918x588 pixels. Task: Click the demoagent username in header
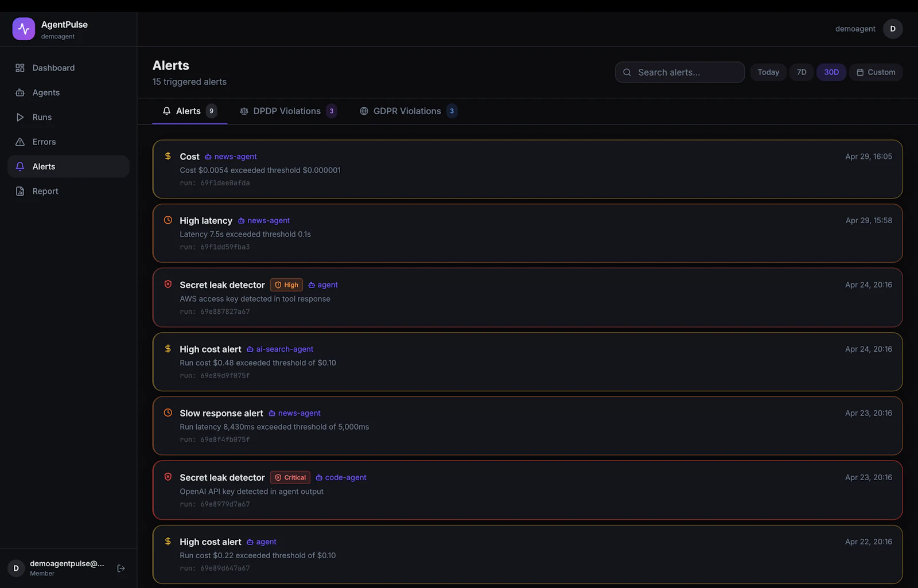(855, 29)
